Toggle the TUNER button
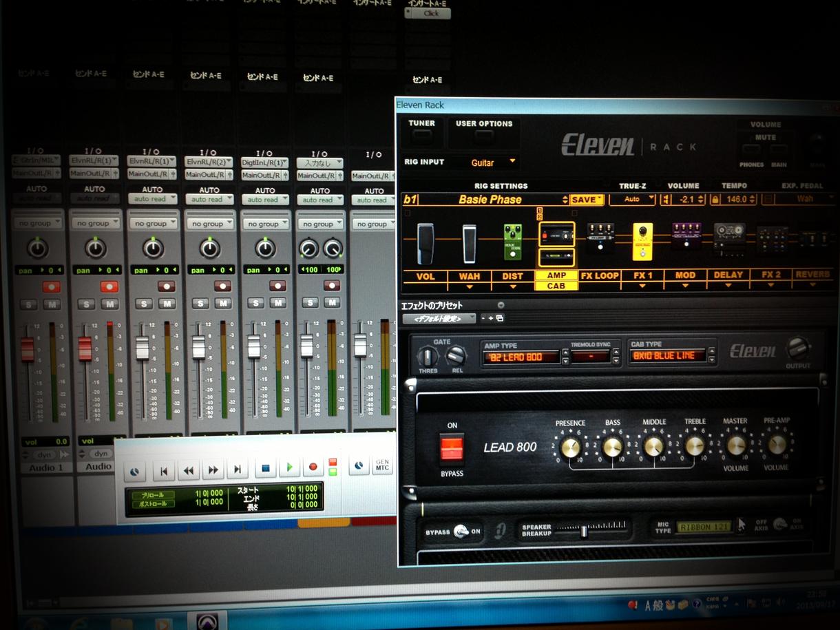This screenshot has height=630, width=840. point(421,136)
